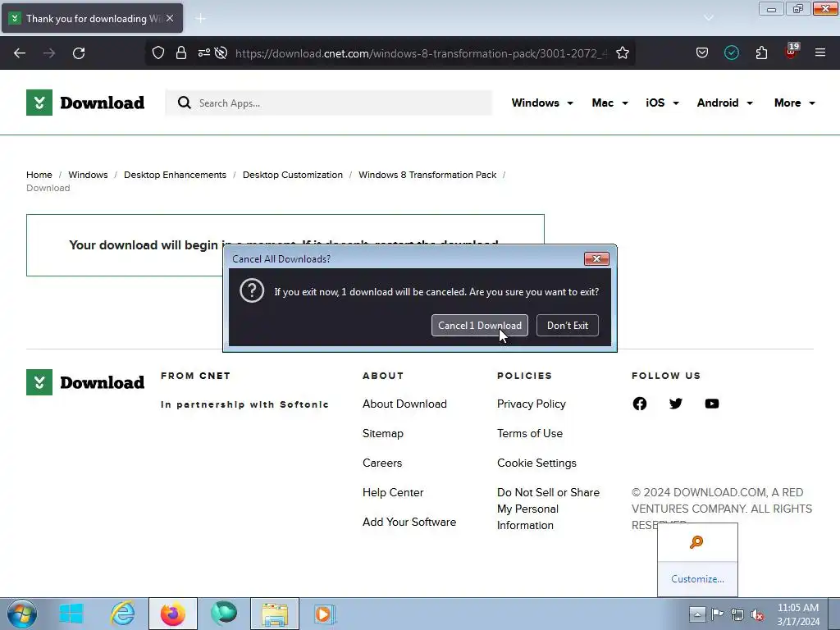The height and width of the screenshot is (630, 840).
Task: Click the blocked autoplay icon in address bar
Action: 221,53
